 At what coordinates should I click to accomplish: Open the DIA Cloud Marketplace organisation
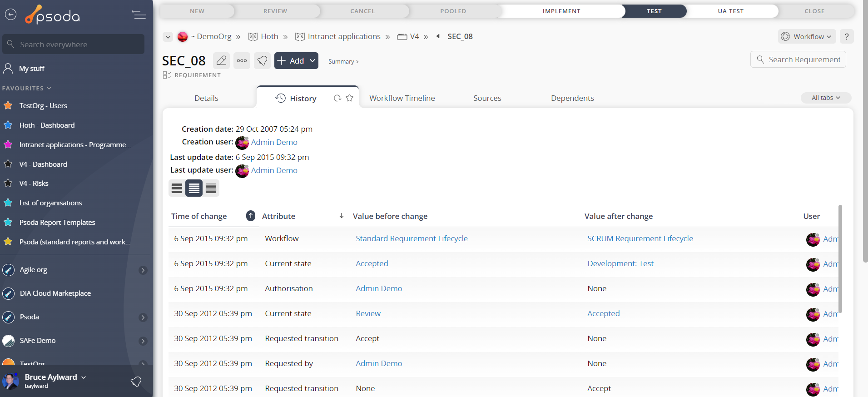55,293
